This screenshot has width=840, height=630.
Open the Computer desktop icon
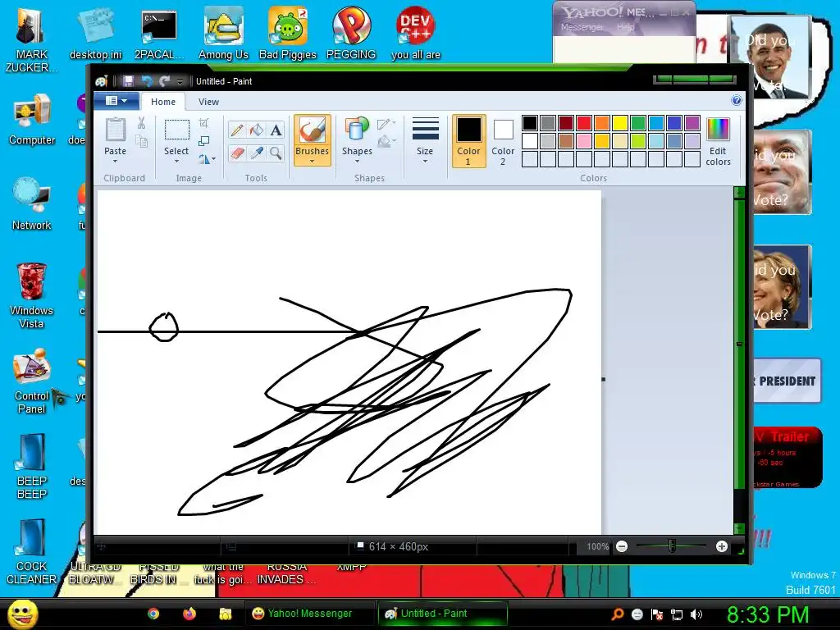click(32, 120)
